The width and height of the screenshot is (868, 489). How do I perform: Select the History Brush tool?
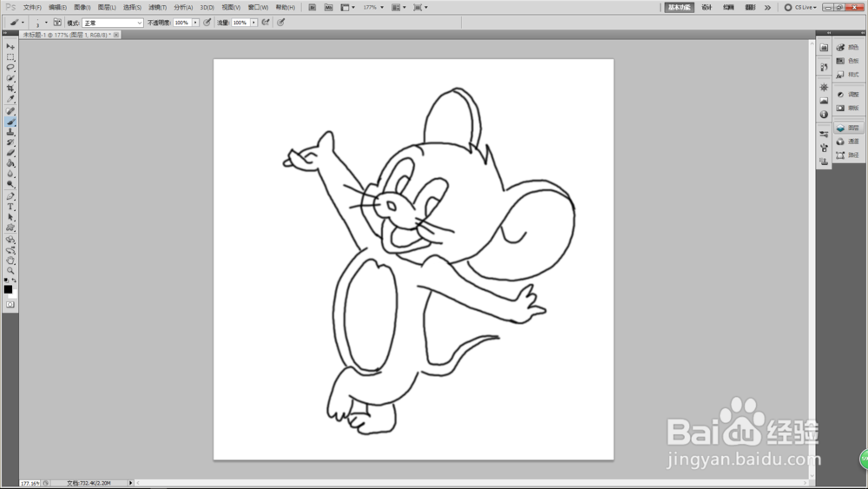10,143
